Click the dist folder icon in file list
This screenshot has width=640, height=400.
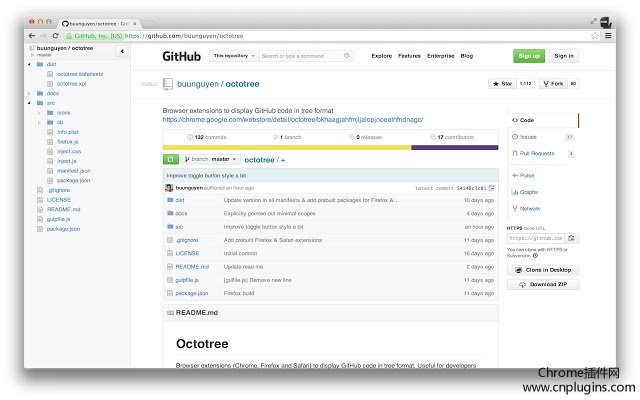[x=170, y=200]
